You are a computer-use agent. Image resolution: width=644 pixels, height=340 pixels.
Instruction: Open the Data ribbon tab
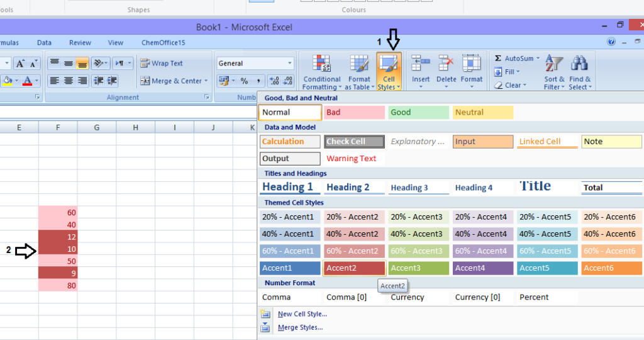pyautogui.click(x=45, y=43)
